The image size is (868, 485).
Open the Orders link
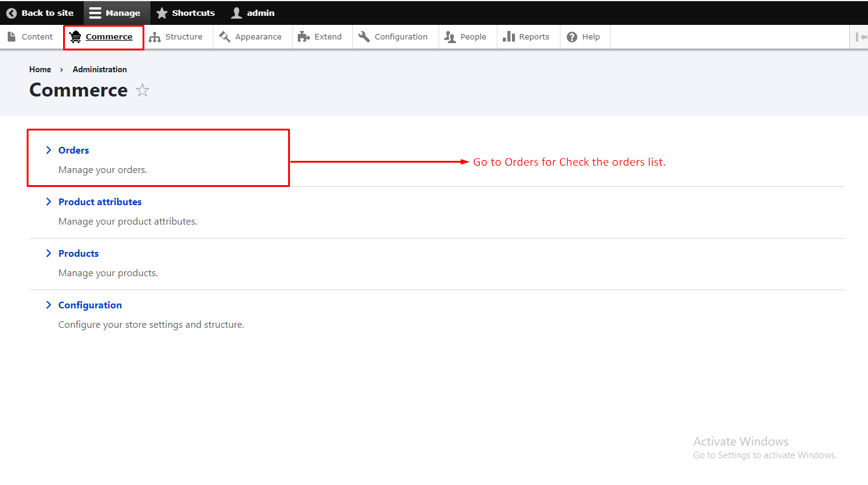coord(73,150)
